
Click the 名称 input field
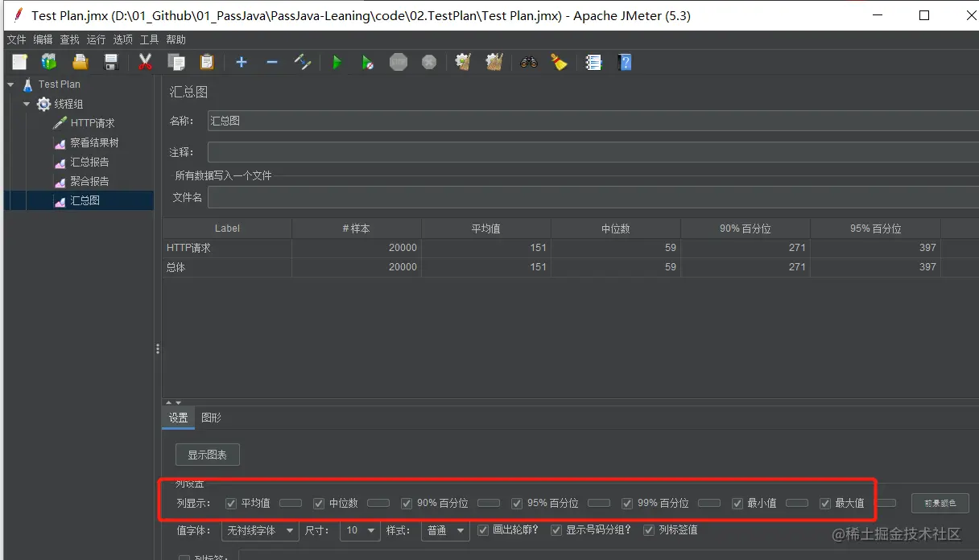(593, 121)
